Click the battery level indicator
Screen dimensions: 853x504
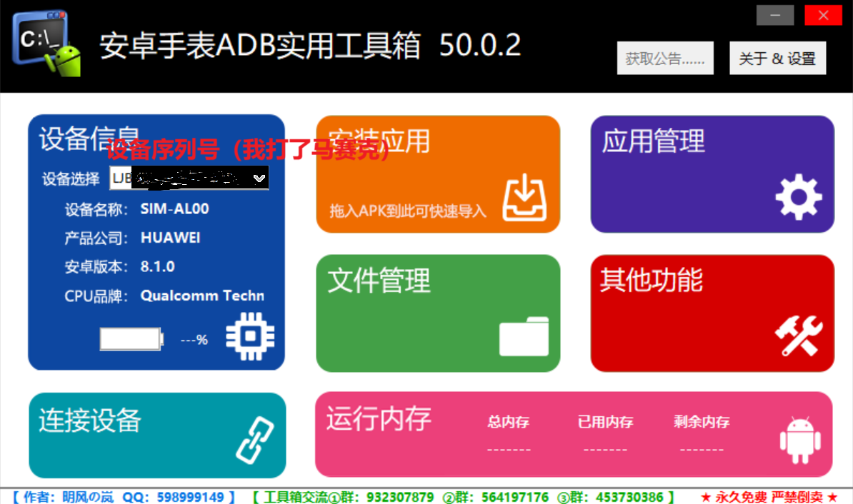[x=131, y=339]
